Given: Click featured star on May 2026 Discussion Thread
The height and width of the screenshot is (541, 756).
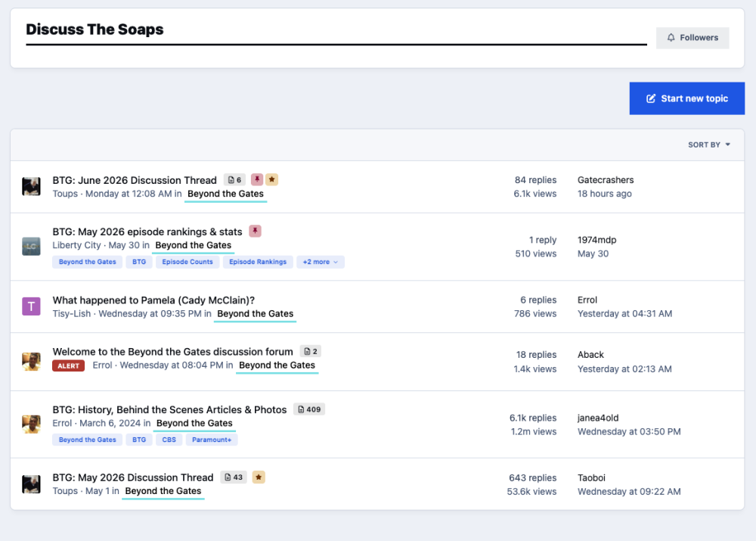Looking at the screenshot, I should 259,477.
